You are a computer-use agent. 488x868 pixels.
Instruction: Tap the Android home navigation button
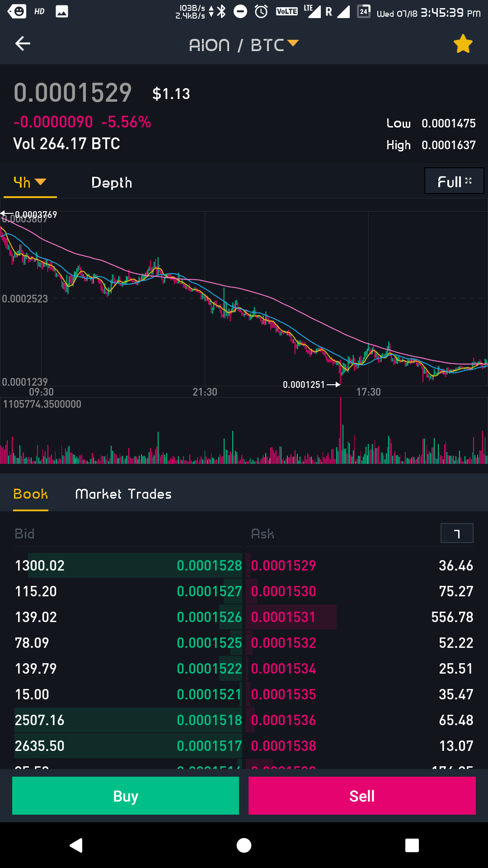244,845
